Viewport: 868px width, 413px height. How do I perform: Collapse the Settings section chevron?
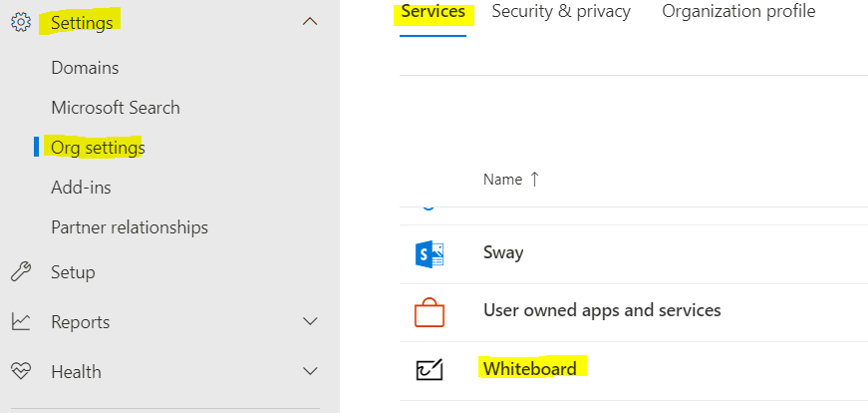(x=310, y=22)
